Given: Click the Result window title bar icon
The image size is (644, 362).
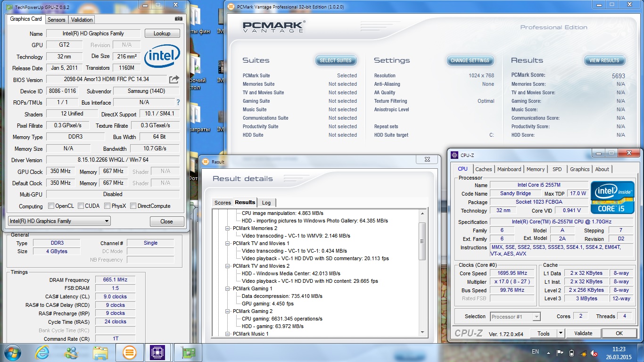Looking at the screenshot, I should (206, 162).
